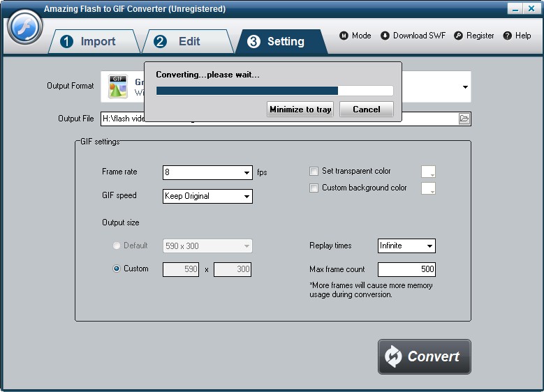Click the Flash logo icon
Viewport: 544px width, 392px height.
24,27
